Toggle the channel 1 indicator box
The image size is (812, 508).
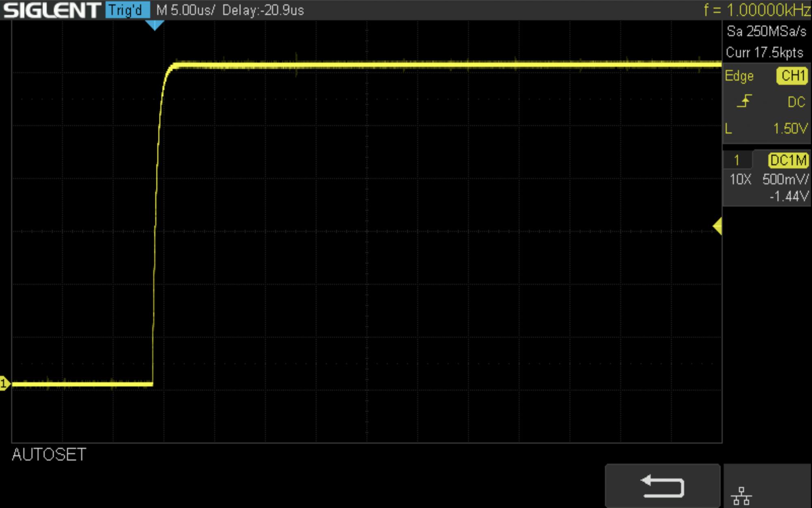point(737,160)
